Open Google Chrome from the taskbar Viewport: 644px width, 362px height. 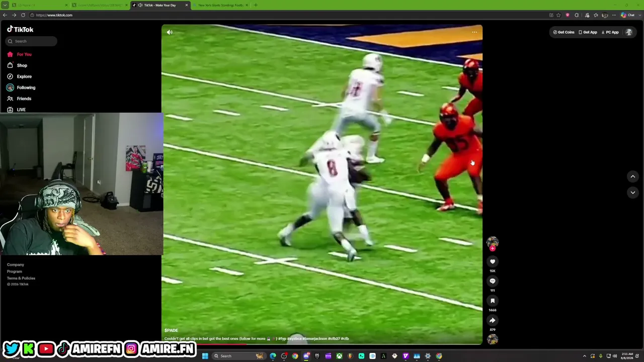295,356
